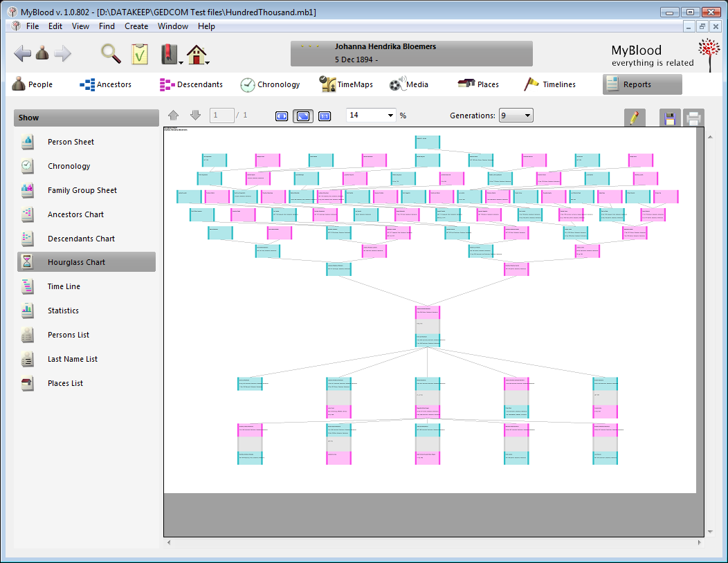Select Descendants Chart report
The height and width of the screenshot is (563, 728).
pos(87,238)
